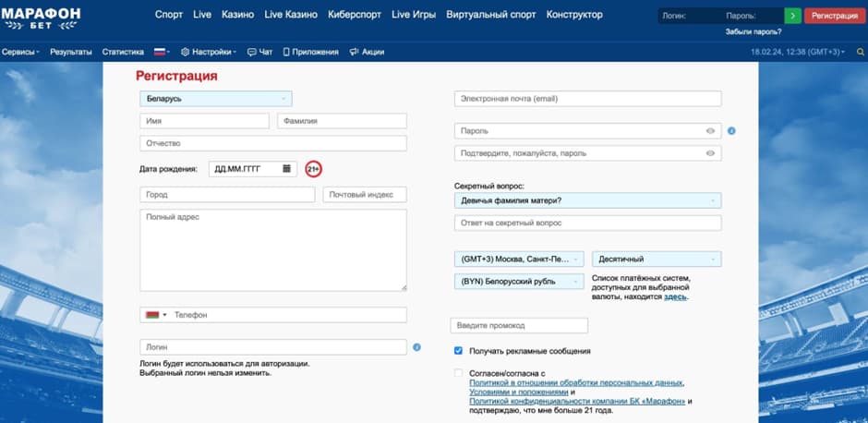This screenshot has height=423, width=868.
Task: Click the Город city field
Action: pyautogui.click(x=227, y=195)
